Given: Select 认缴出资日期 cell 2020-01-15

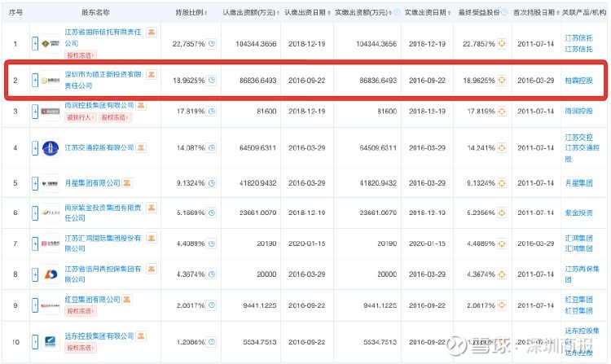Looking at the screenshot, I should (x=306, y=243).
